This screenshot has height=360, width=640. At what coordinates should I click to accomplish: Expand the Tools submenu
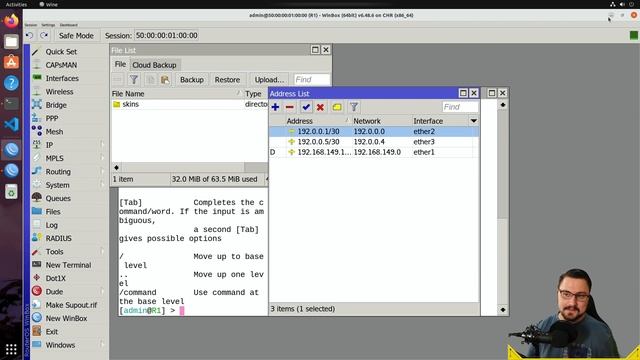pyautogui.click(x=54, y=252)
